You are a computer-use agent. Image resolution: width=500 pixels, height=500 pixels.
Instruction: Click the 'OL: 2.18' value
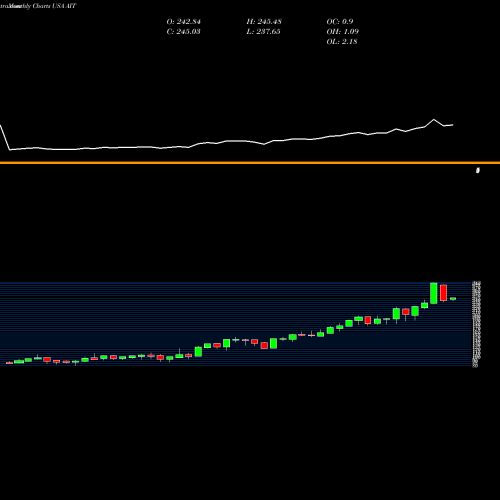pyautogui.click(x=342, y=42)
